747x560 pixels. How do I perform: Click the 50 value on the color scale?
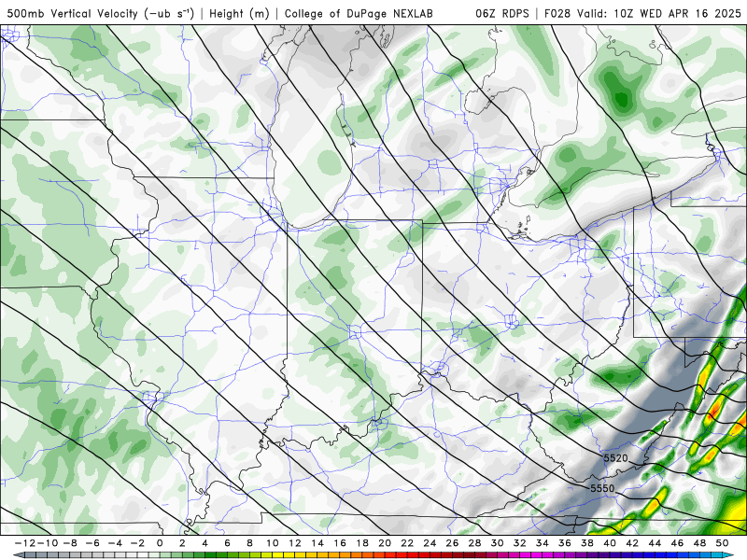tap(722, 543)
